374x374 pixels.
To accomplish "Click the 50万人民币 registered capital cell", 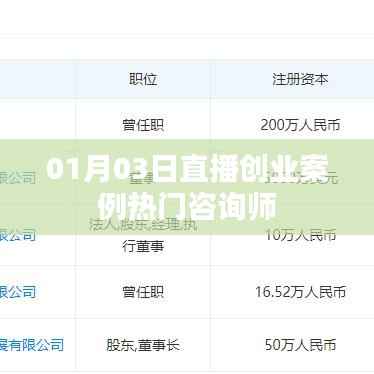I will pyautogui.click(x=300, y=345).
